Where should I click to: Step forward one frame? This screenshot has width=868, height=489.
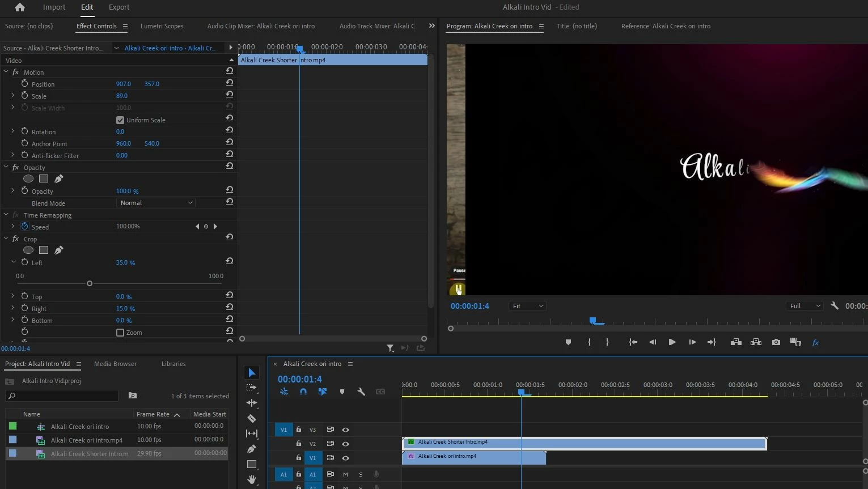click(692, 342)
